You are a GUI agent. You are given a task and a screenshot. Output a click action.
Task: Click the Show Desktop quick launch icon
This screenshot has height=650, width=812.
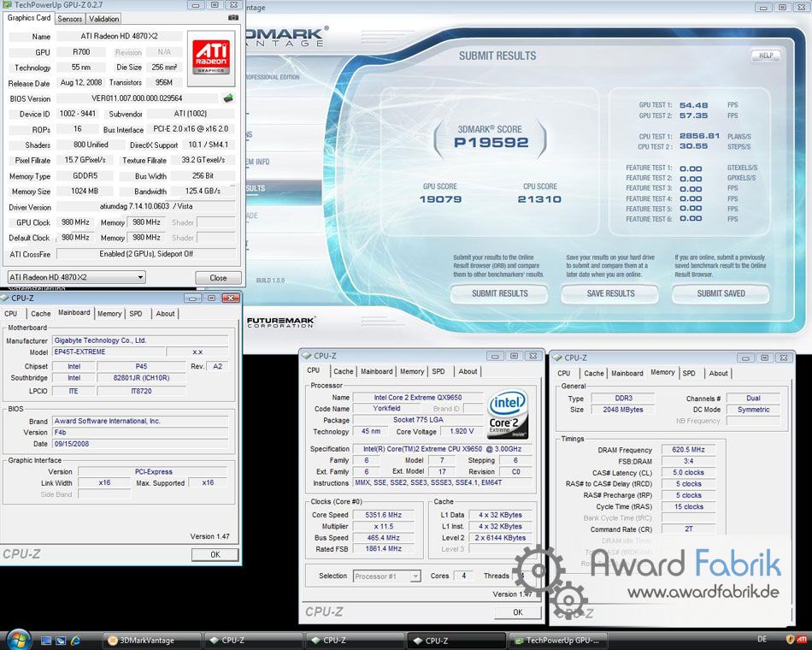46,641
